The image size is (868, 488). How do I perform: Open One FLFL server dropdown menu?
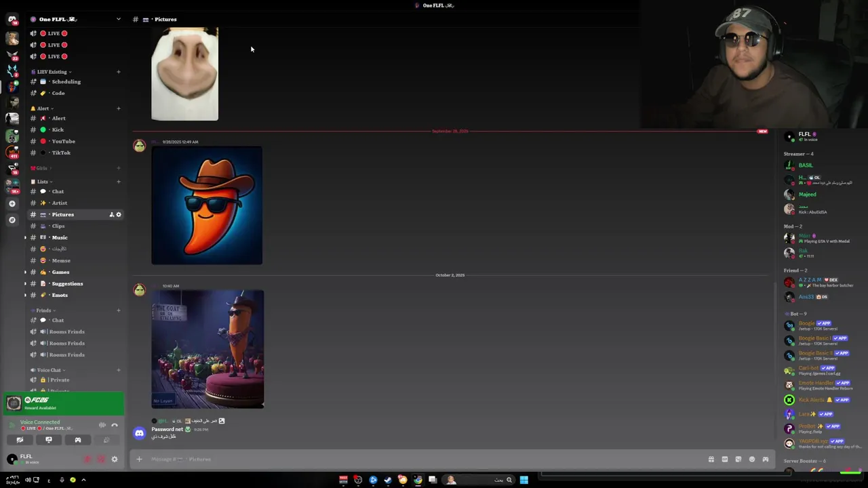coord(118,19)
